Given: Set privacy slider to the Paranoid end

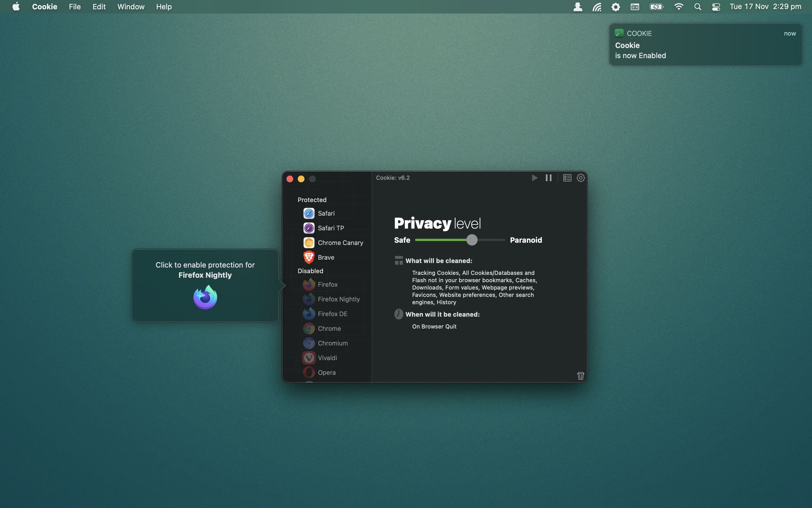Looking at the screenshot, I should coord(505,240).
